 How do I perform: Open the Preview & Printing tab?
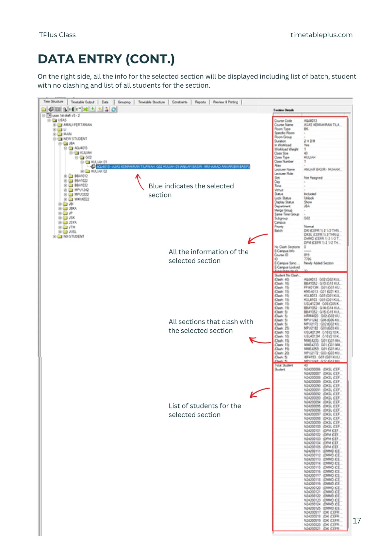(225, 102)
